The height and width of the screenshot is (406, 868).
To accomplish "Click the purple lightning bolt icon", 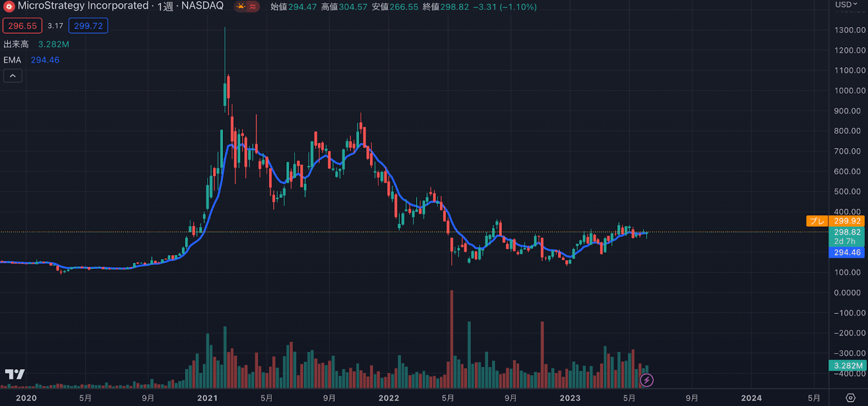I will 646,380.
